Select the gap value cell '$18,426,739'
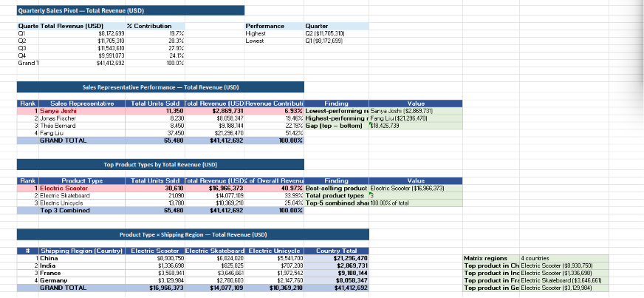644x298 pixels. click(416, 126)
